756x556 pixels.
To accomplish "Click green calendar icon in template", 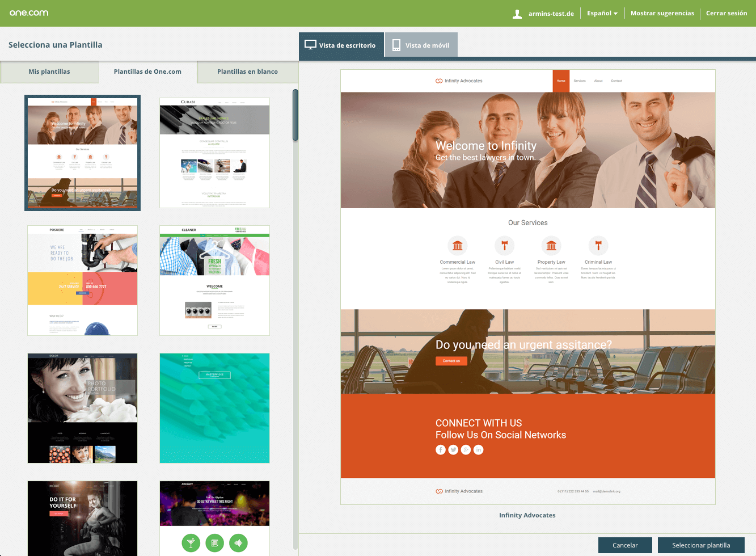I will click(x=215, y=543).
